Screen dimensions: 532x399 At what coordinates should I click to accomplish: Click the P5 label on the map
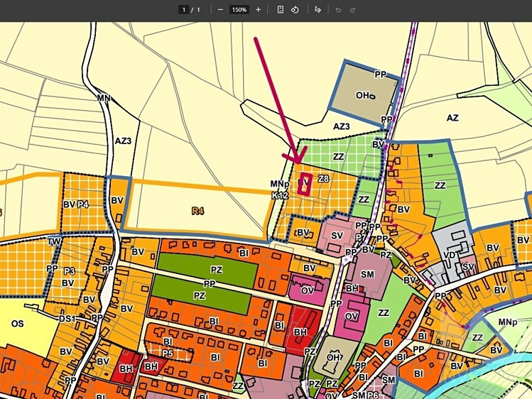pyautogui.click(x=168, y=354)
